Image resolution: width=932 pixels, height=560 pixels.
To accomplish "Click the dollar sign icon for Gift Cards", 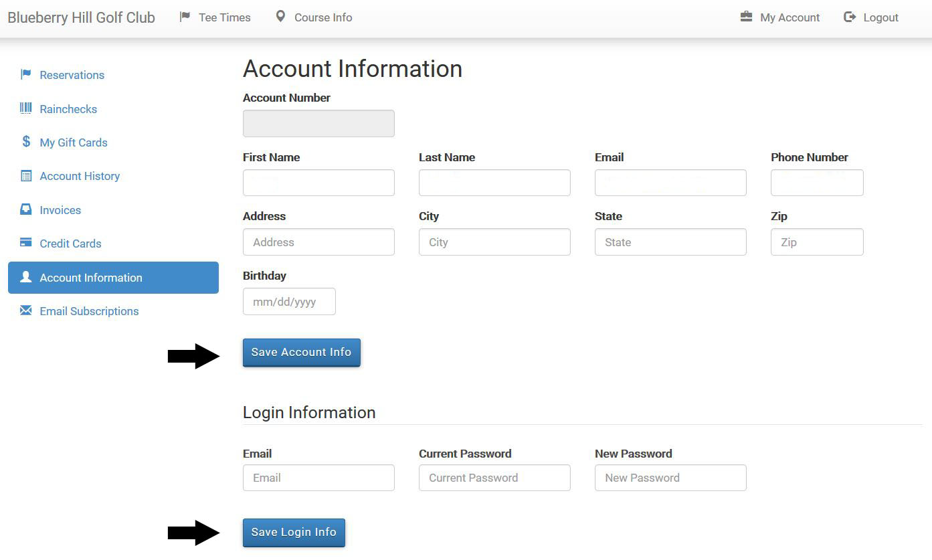I will pos(26,142).
